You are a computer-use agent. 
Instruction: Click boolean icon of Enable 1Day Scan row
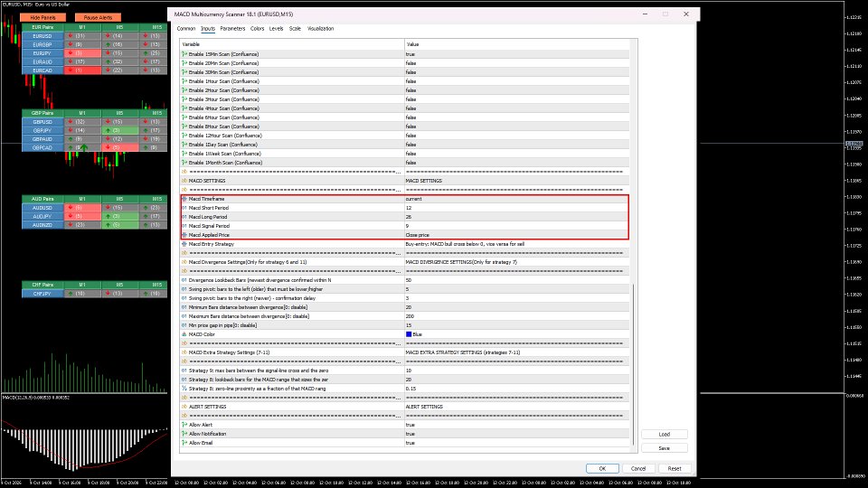coord(184,145)
